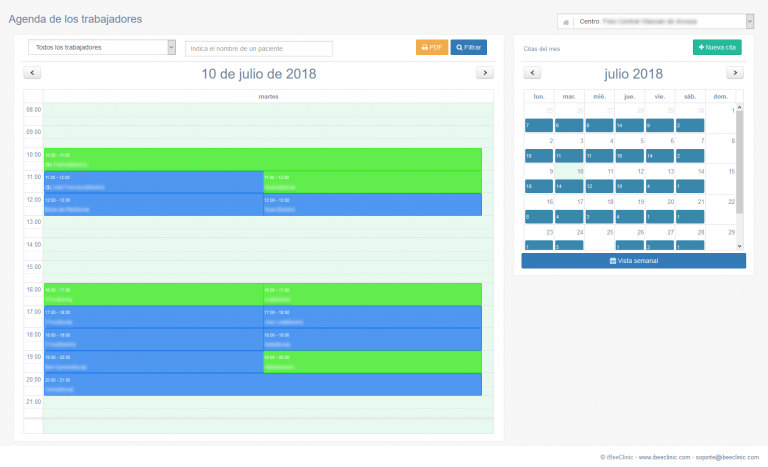Select the left 11:00 - 12:00 blue appointment
This screenshot has width=768, height=467.
pyautogui.click(x=152, y=182)
